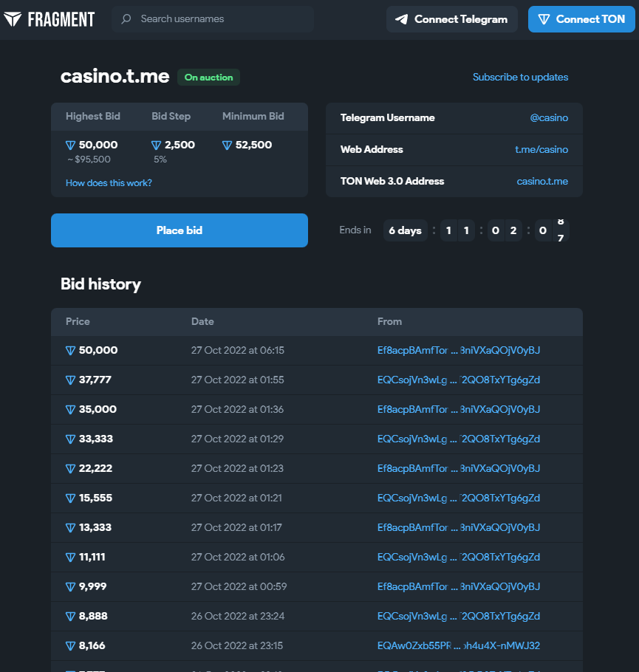Screen dimensions: 639x672
Task: Click the search magnifier icon
Action: pos(126,19)
